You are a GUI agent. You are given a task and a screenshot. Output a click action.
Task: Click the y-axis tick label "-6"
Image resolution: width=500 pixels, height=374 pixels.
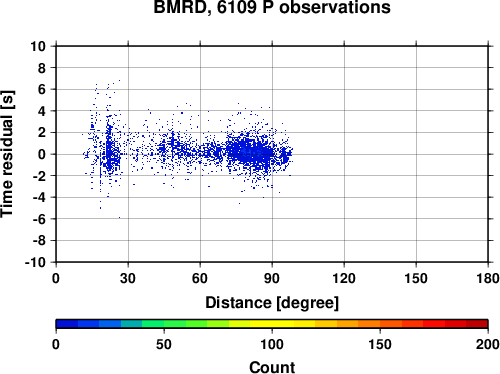click(x=39, y=219)
